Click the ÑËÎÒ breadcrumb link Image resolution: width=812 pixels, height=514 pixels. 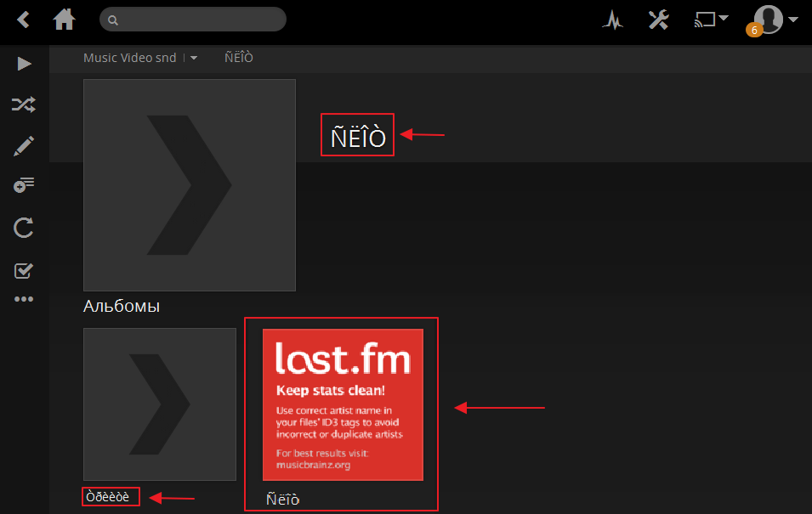click(x=239, y=58)
